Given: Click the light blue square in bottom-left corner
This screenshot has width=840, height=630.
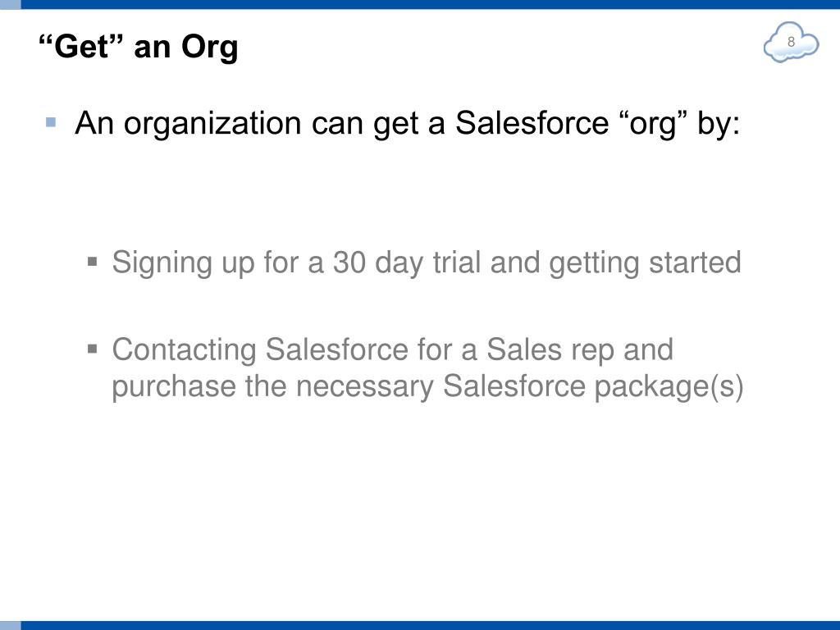Looking at the screenshot, I should (10, 626).
